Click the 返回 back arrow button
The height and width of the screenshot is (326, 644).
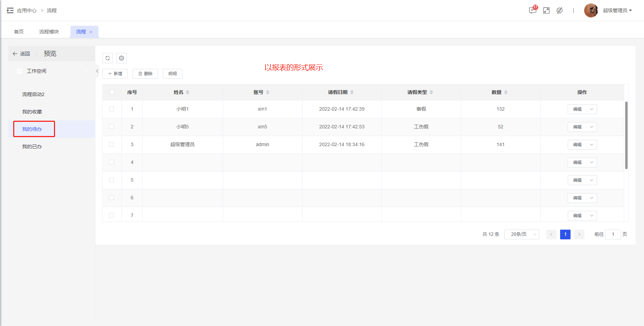[x=21, y=54]
